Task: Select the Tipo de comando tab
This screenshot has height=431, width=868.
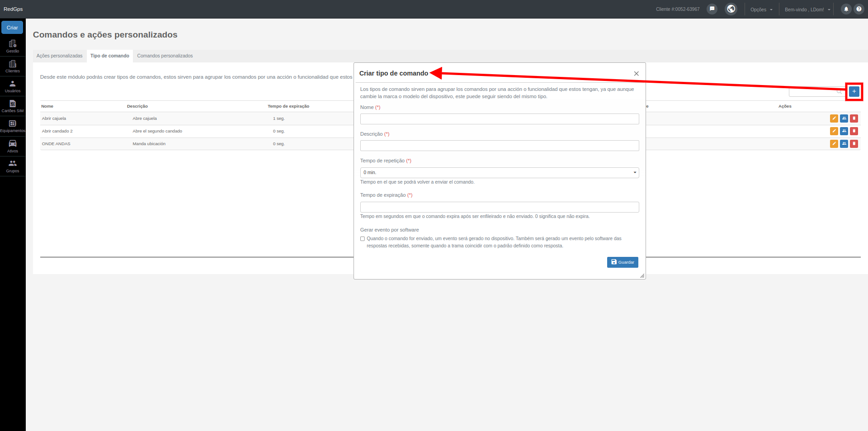Action: coord(110,56)
